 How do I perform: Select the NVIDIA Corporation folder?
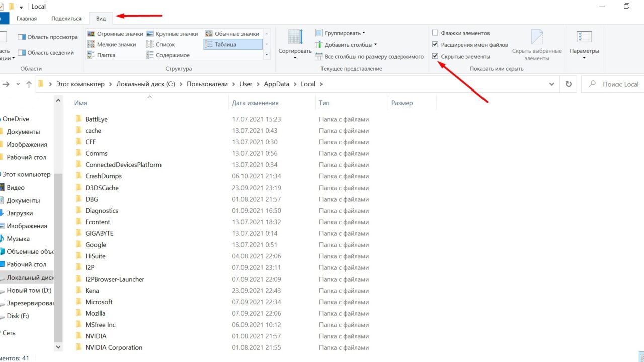114,347
